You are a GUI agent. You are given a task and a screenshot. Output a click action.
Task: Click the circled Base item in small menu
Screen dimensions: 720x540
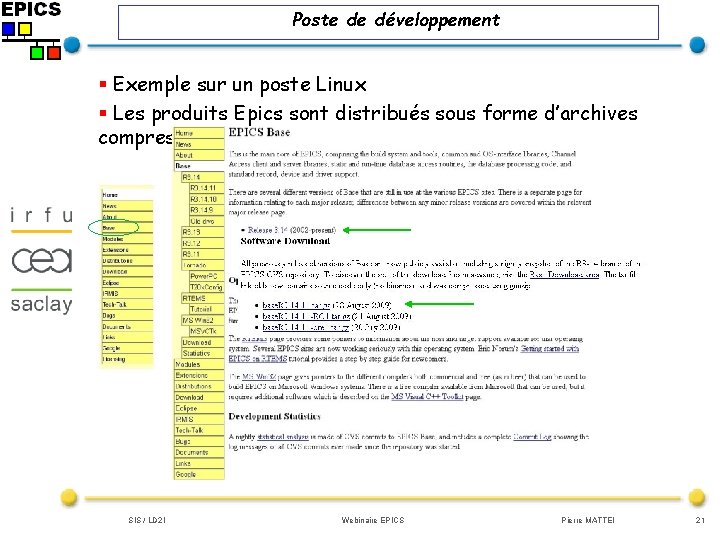tap(127, 228)
